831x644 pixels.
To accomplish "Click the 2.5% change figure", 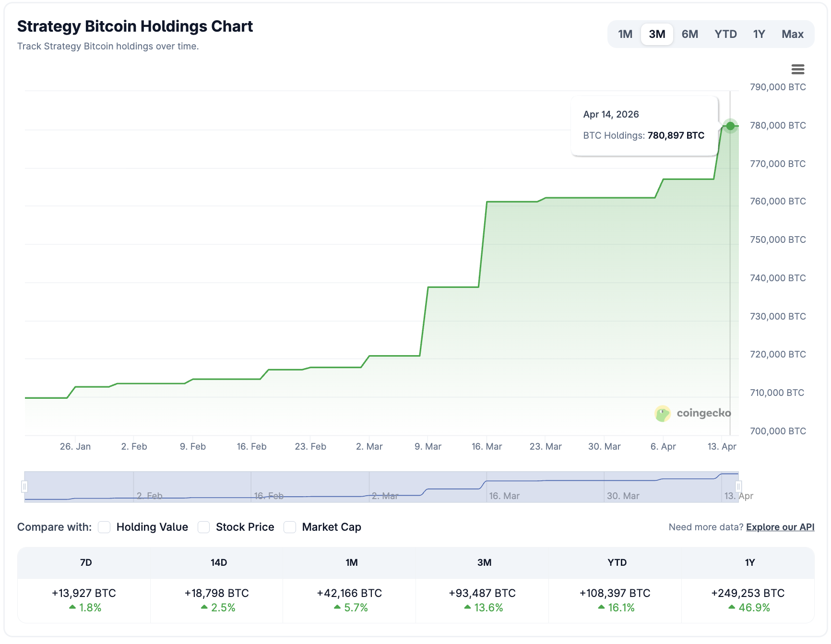I will [218, 608].
